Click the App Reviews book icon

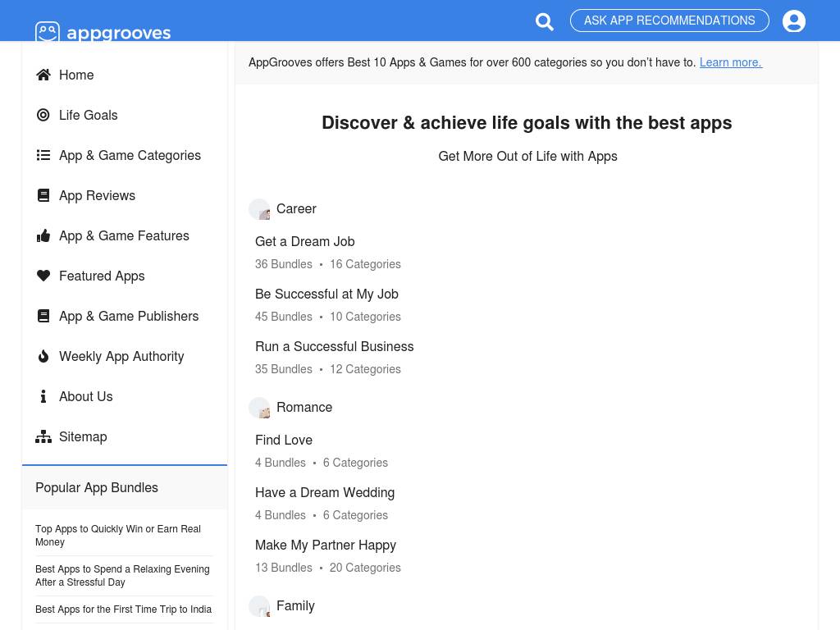tap(43, 195)
